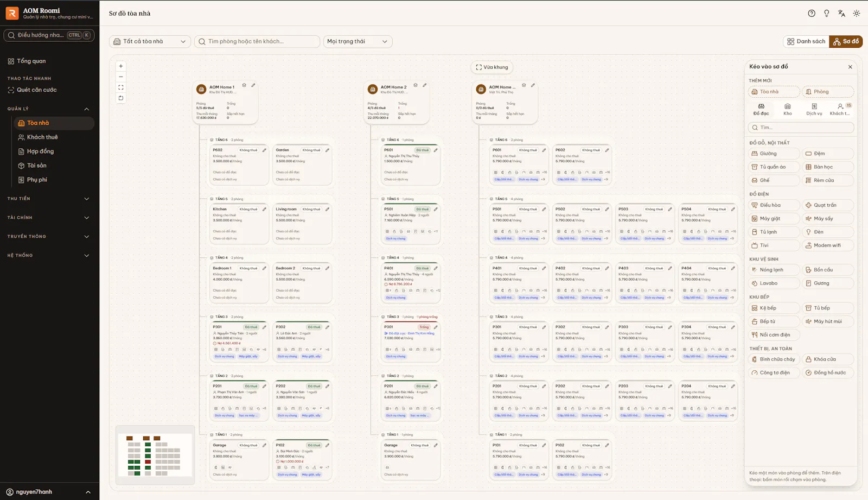Switch to 'Sơ đồ' diagram view
868x500 pixels.
[846, 41]
